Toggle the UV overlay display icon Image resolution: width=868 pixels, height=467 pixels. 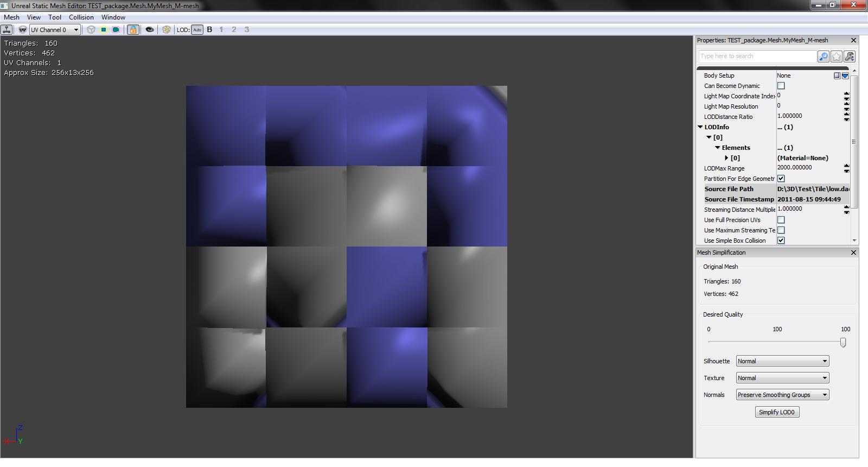(22, 30)
